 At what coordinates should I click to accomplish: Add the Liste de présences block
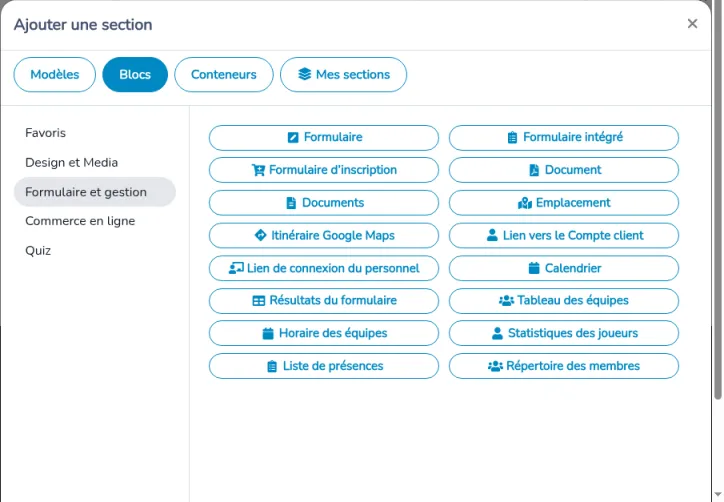click(x=324, y=366)
